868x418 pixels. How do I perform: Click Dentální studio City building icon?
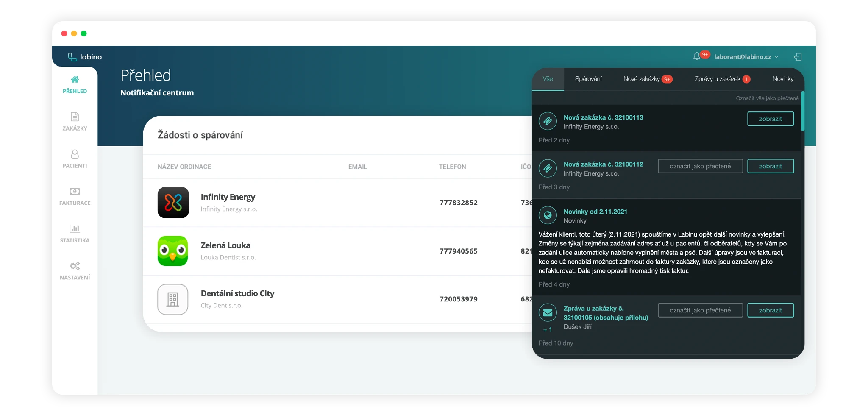(173, 299)
